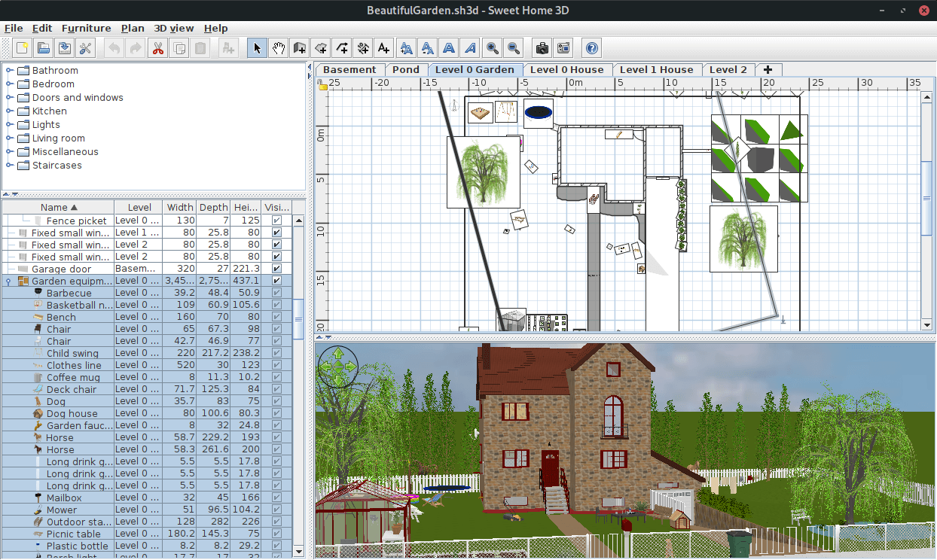Expand the Kitchen catalog category

point(10,111)
